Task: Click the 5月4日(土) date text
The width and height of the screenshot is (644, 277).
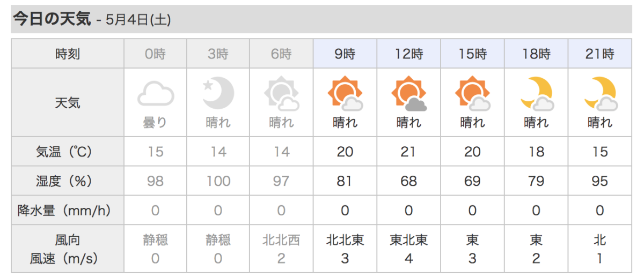Action: [x=138, y=20]
